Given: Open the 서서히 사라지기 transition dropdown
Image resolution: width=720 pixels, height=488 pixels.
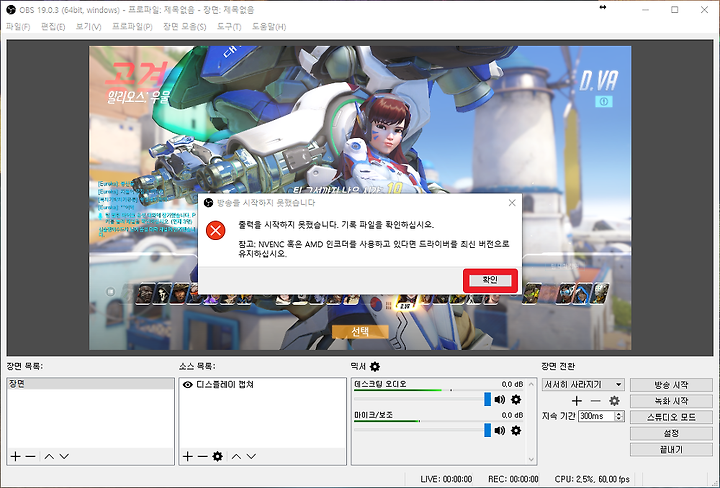Looking at the screenshot, I should click(x=583, y=384).
